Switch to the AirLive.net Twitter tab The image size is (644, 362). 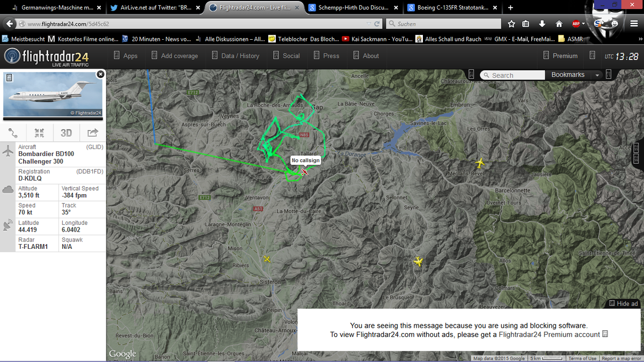click(x=155, y=8)
